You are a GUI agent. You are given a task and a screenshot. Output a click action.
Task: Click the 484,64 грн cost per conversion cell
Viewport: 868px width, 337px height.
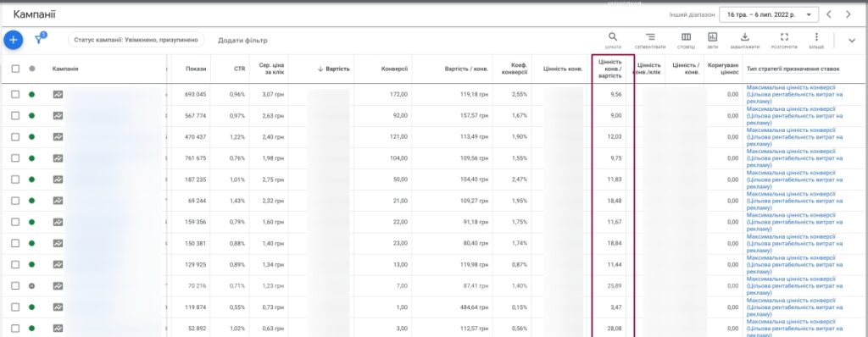tap(474, 307)
